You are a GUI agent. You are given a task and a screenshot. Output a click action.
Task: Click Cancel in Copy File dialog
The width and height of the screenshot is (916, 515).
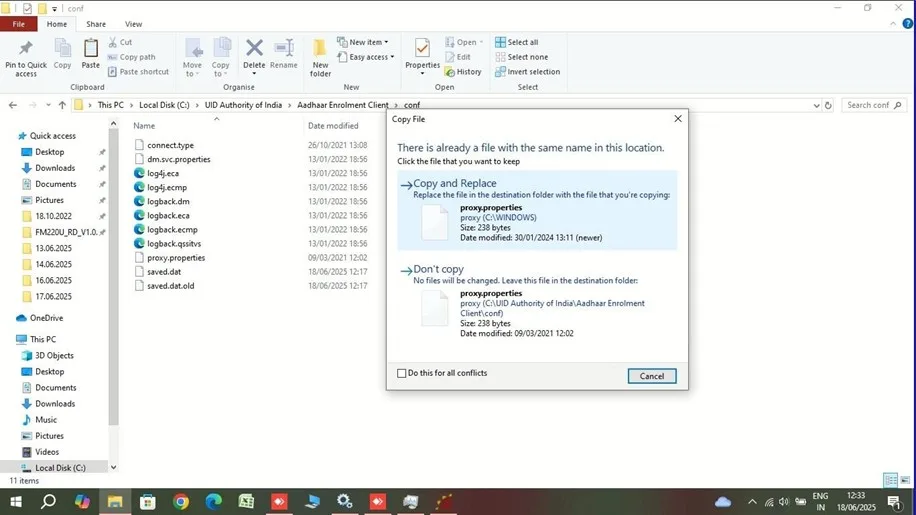pos(652,376)
